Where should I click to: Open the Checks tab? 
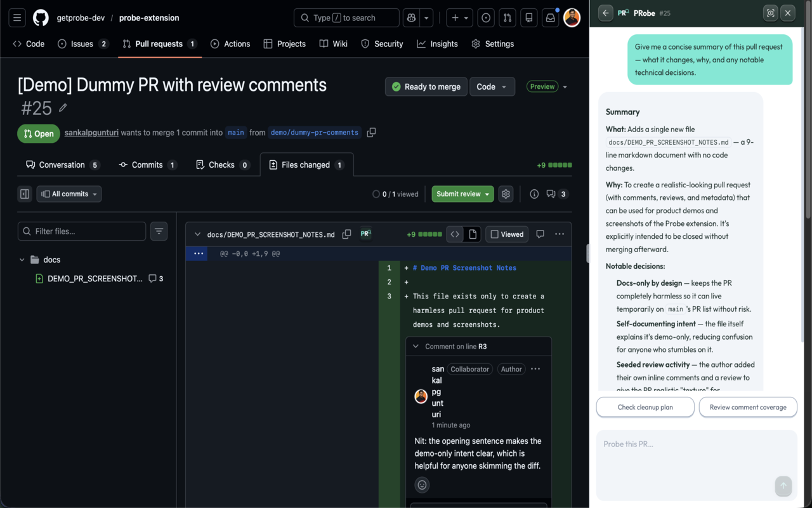[x=223, y=164]
